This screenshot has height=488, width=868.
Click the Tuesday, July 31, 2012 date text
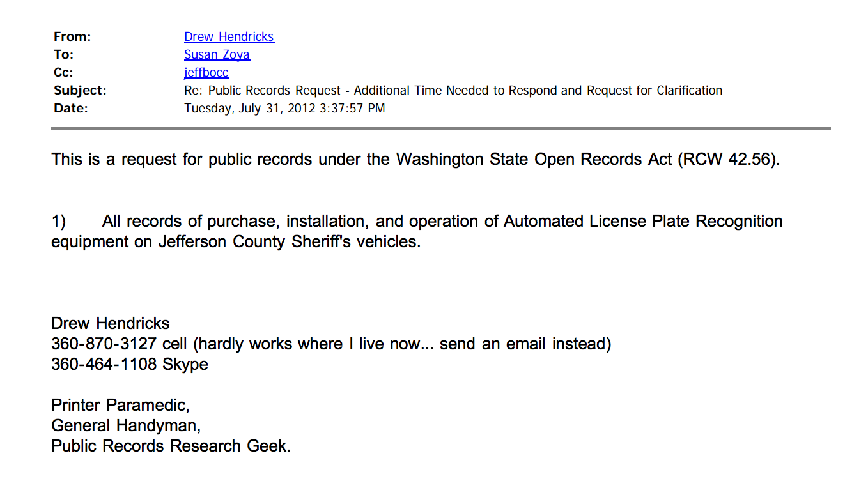(284, 109)
